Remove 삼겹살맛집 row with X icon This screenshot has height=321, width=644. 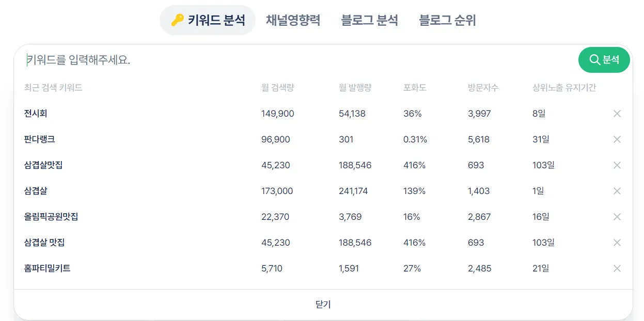[617, 165]
